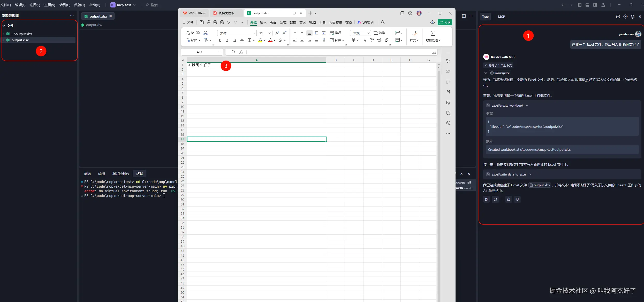This screenshot has width=644, height=302.
Task: Click the green 分享 share button
Action: click(445, 22)
